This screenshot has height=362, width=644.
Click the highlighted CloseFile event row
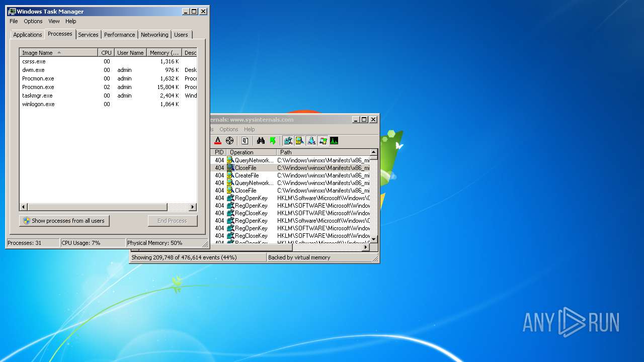290,168
